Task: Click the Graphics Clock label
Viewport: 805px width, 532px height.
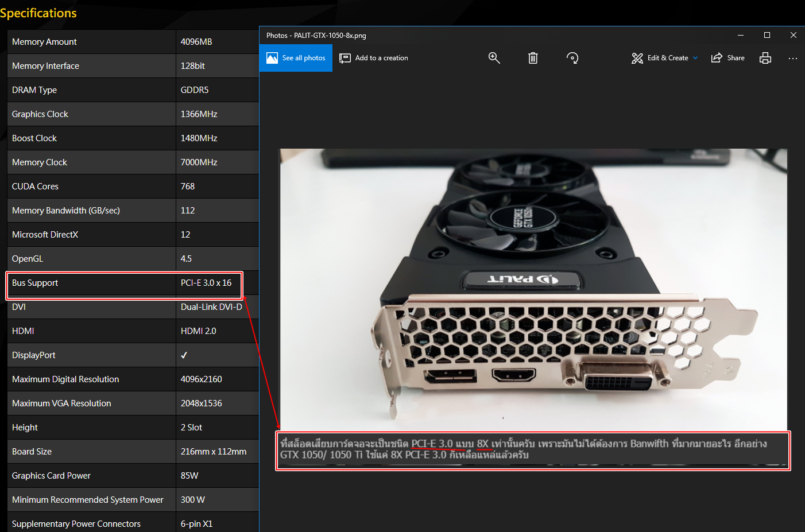Action: (40, 114)
